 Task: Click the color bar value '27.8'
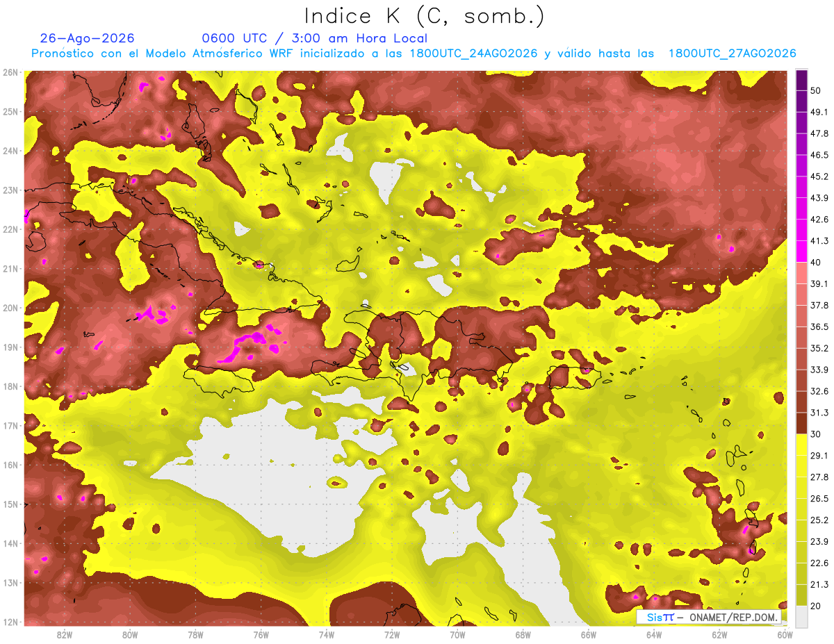819,477
